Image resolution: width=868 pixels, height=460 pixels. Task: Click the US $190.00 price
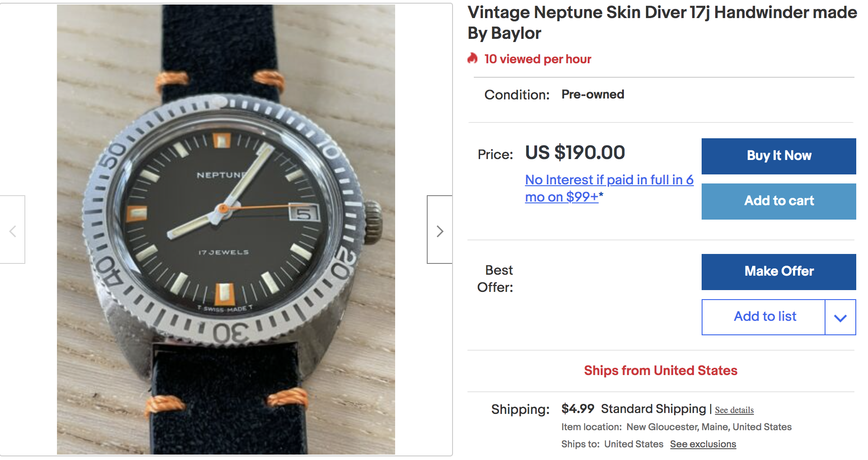click(x=575, y=153)
